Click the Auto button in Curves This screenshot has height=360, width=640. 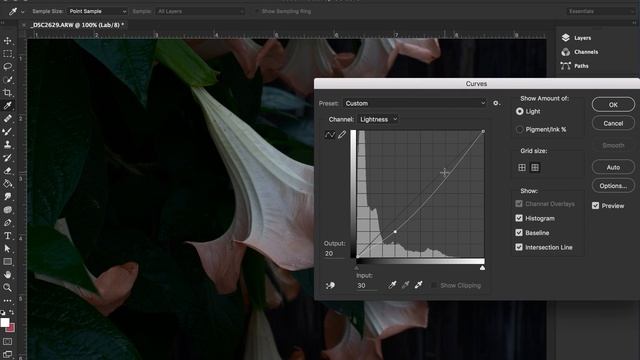pos(613,167)
